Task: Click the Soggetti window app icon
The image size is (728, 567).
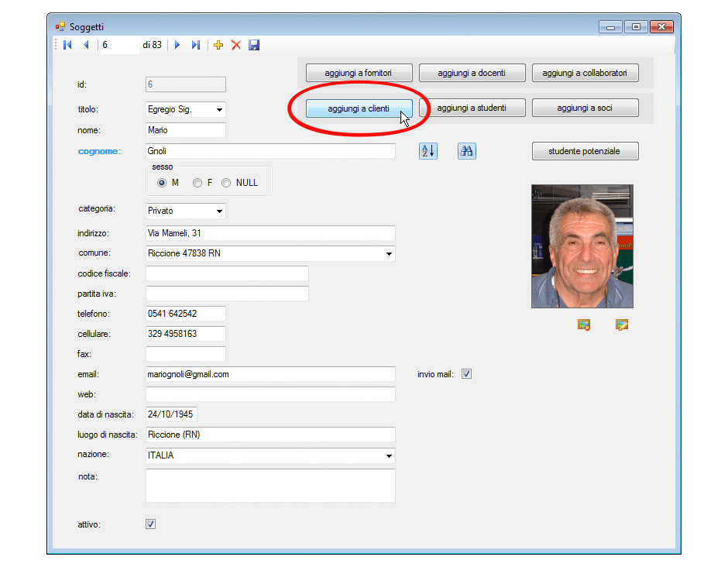Action: [x=60, y=27]
